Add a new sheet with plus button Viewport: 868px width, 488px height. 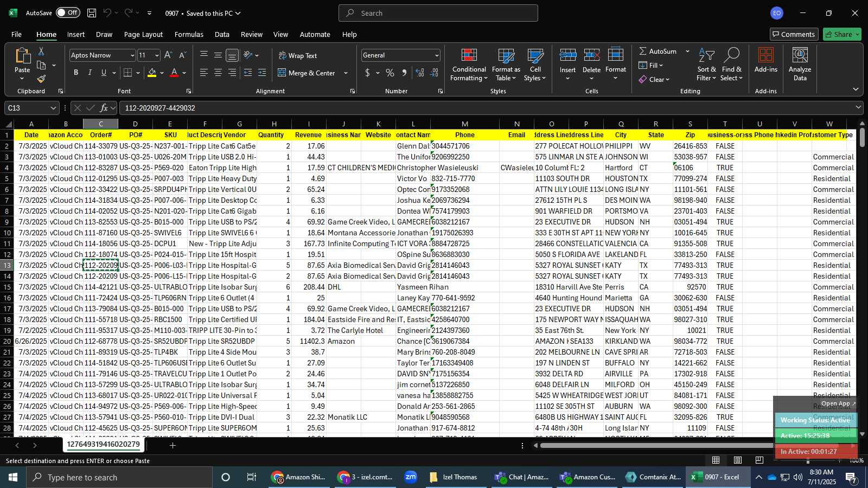pyautogui.click(x=173, y=445)
